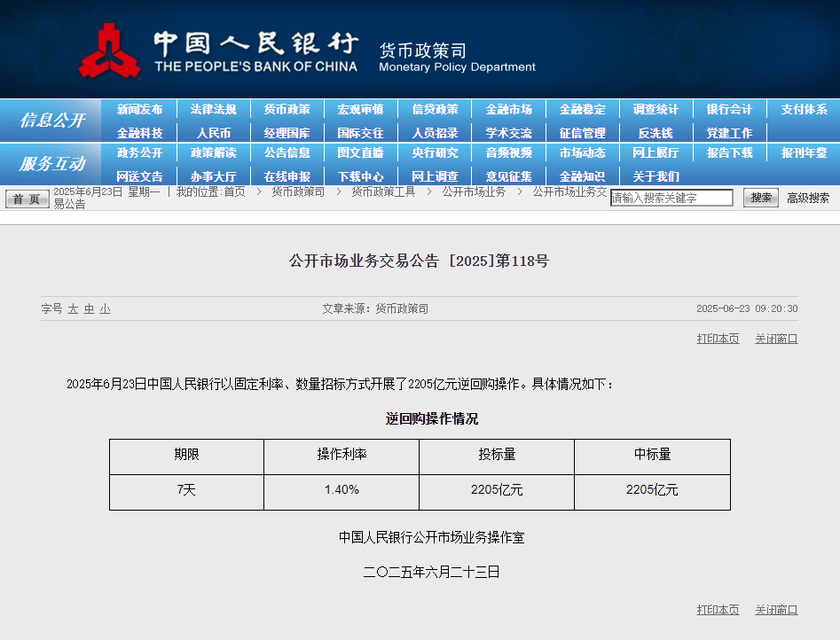The image size is (840, 640).
Task: Open the 服务互动 section banner
Action: click(x=51, y=164)
